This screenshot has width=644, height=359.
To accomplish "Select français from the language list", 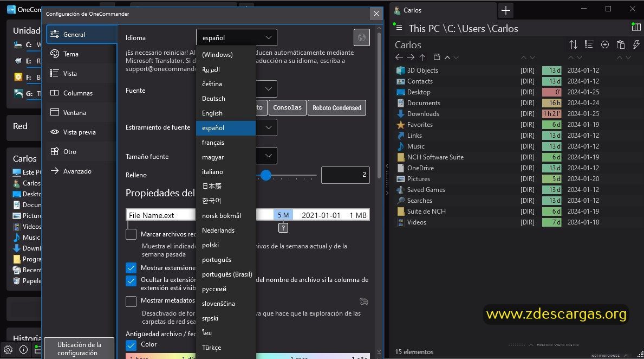I will tap(226, 143).
